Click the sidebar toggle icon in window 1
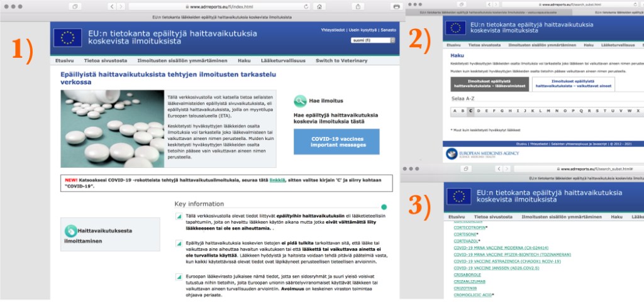The width and height of the screenshot is (644, 306). (75, 6)
